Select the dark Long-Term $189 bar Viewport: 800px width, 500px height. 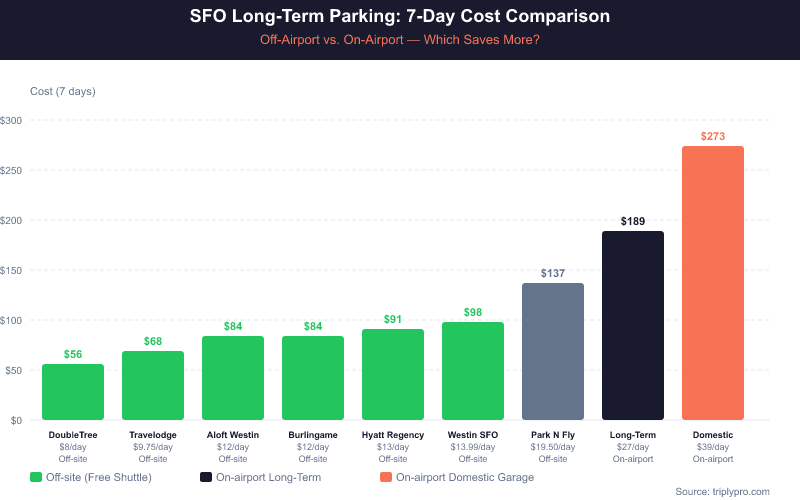click(x=633, y=326)
